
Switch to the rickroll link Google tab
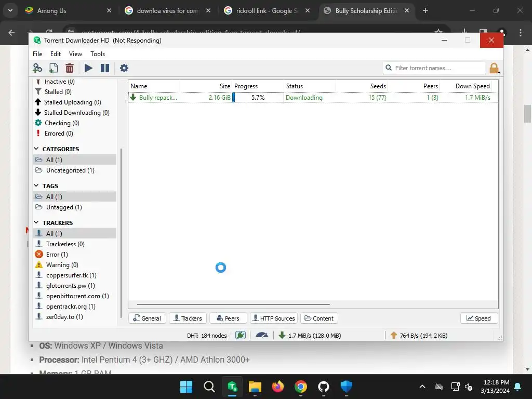[x=267, y=10]
